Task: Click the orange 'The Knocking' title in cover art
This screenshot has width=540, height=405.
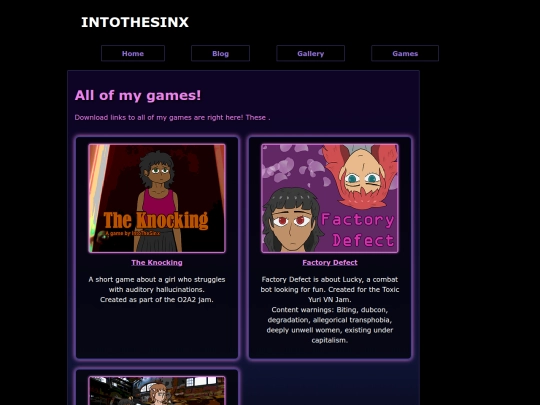Action: click(156, 220)
